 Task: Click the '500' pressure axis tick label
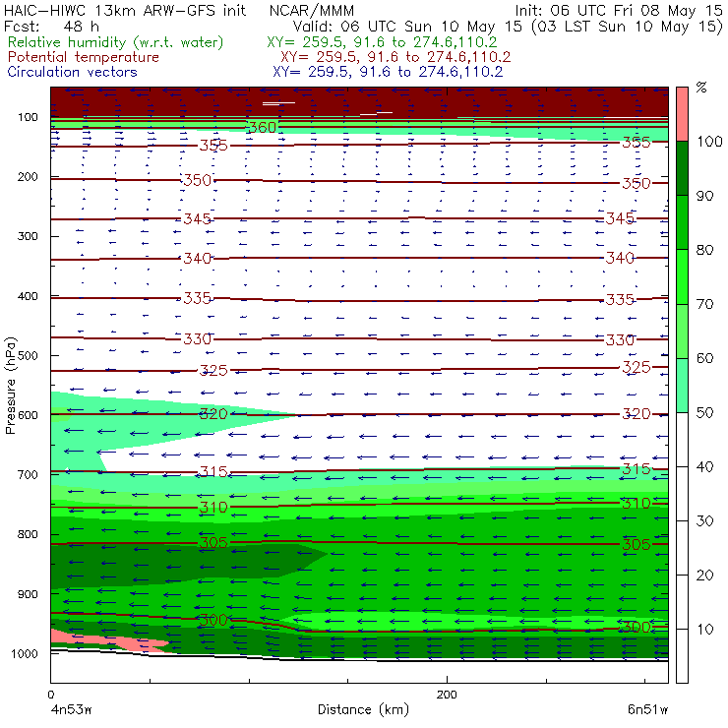click(28, 356)
